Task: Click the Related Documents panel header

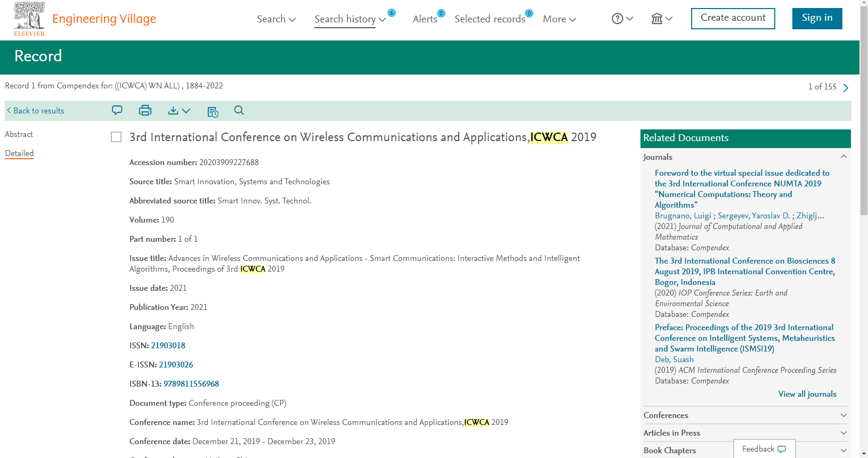Action: point(745,138)
